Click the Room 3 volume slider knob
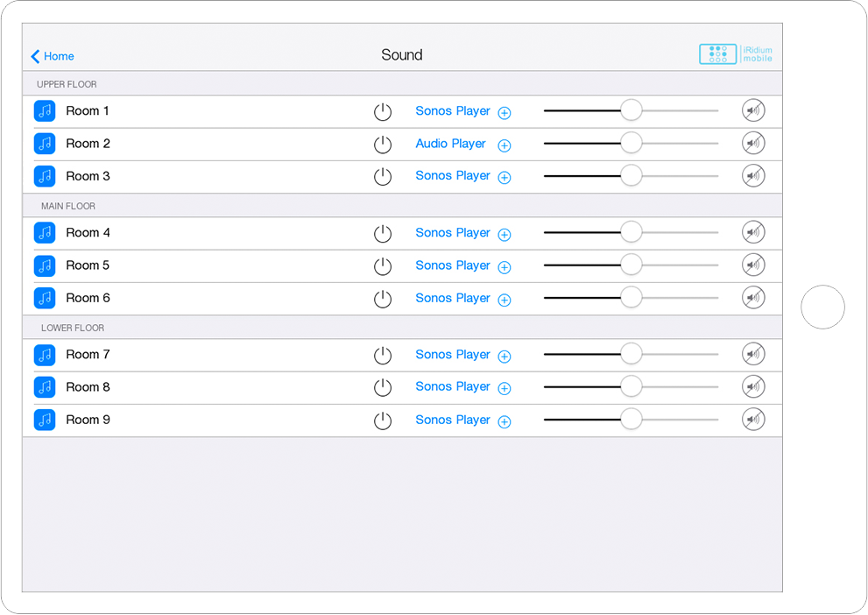868x615 pixels. (631, 176)
